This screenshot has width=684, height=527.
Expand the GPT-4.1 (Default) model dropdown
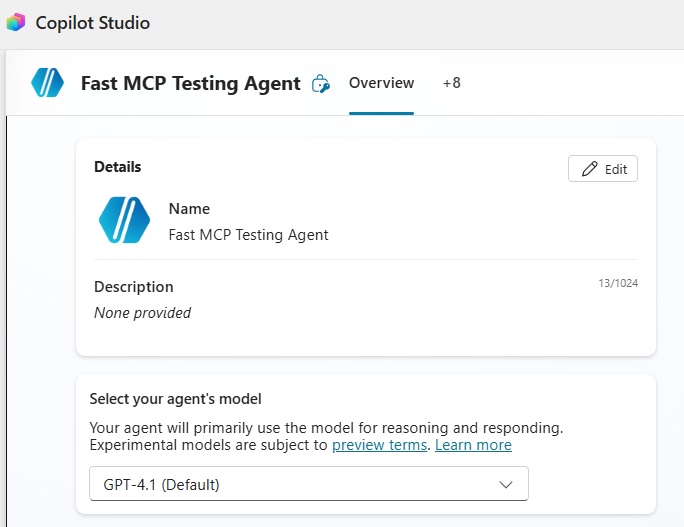click(x=309, y=484)
